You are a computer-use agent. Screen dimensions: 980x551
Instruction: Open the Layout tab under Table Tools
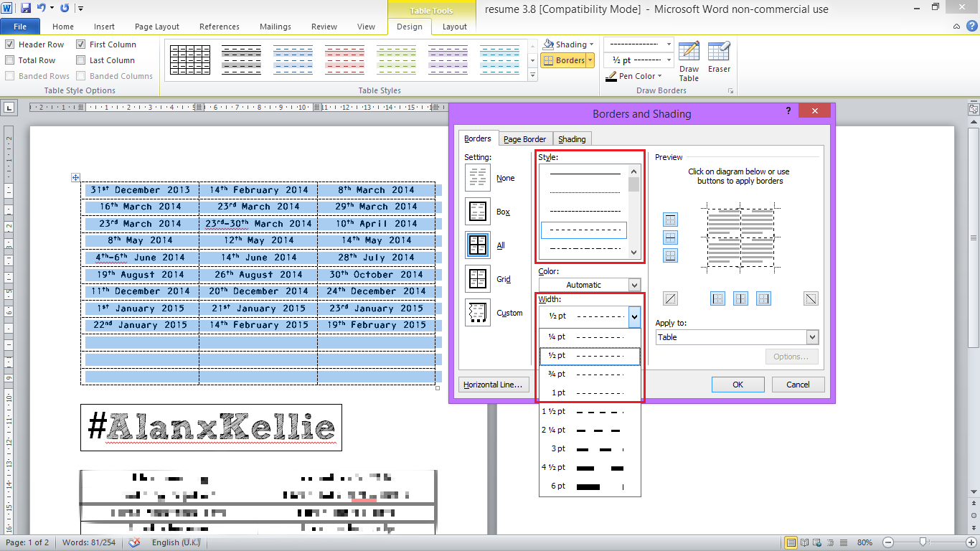point(454,27)
